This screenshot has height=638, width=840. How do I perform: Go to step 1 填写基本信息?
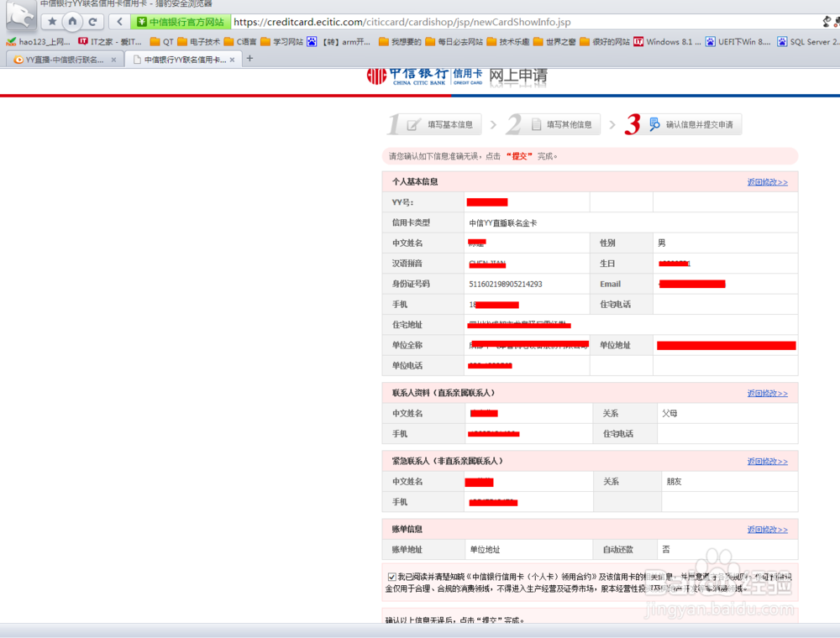pyautogui.click(x=434, y=124)
